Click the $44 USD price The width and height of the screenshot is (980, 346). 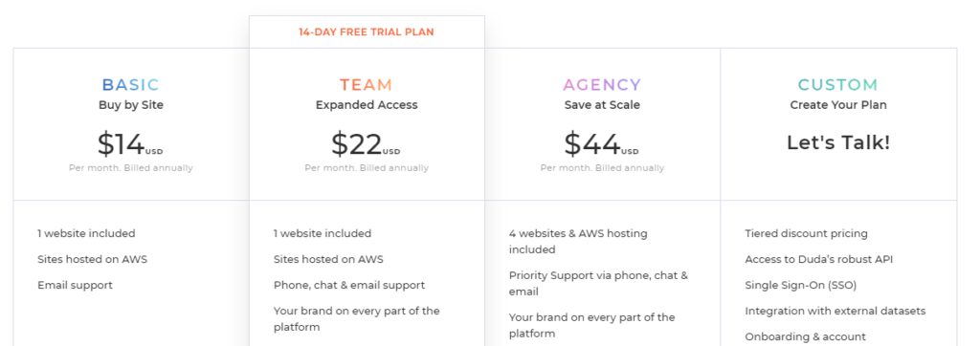601,144
